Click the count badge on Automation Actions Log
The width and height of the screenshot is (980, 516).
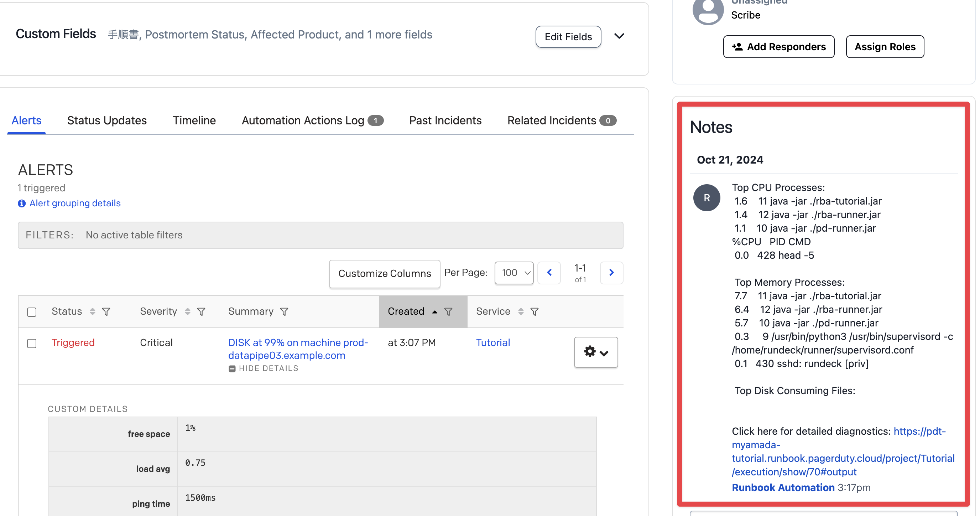click(375, 121)
